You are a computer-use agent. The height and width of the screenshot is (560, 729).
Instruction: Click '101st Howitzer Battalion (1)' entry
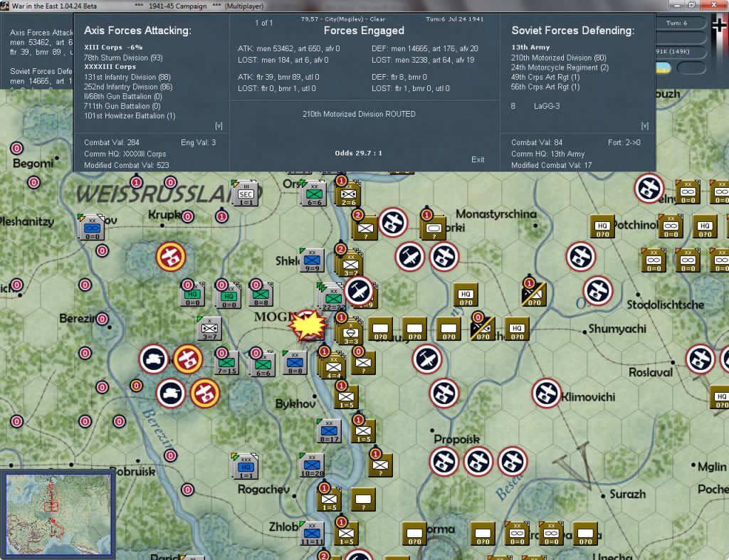(x=130, y=116)
